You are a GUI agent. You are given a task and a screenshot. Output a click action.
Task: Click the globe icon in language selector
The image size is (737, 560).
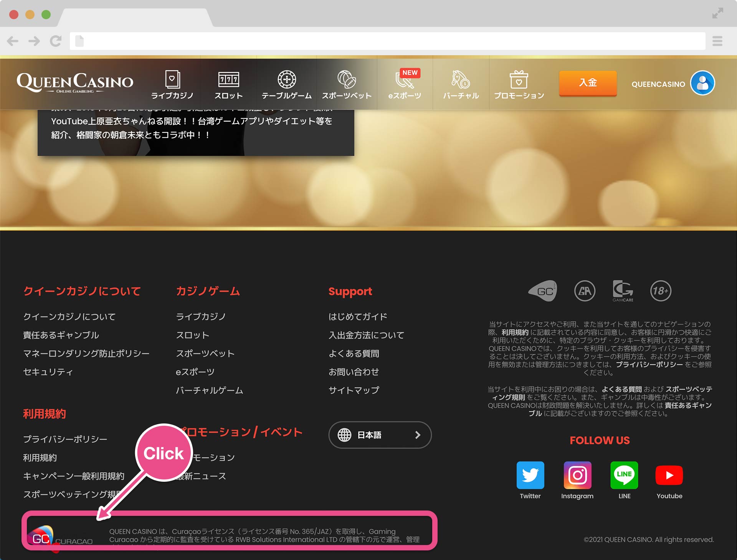[x=344, y=435]
